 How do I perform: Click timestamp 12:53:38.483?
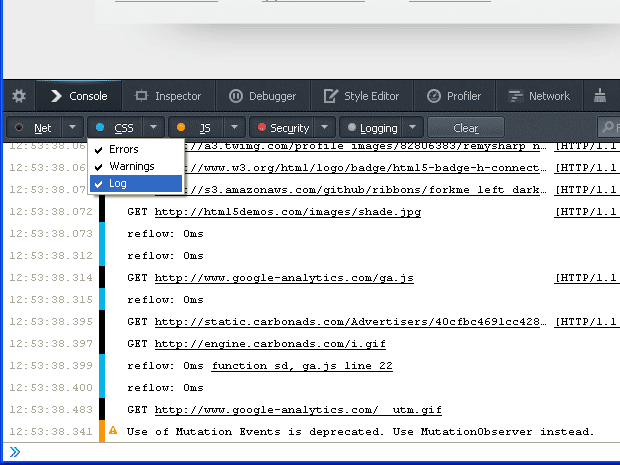(51, 410)
